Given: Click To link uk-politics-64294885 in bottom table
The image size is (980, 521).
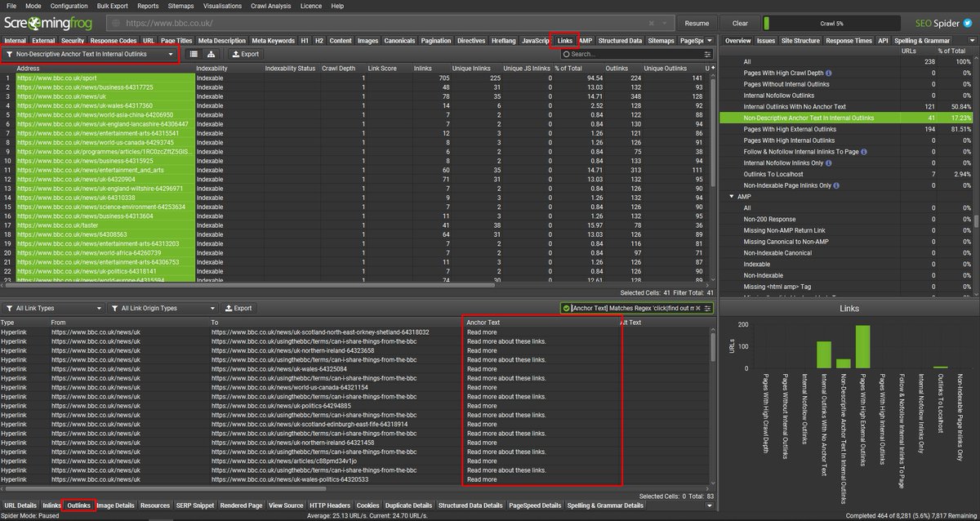Looking at the screenshot, I should click(x=283, y=406).
